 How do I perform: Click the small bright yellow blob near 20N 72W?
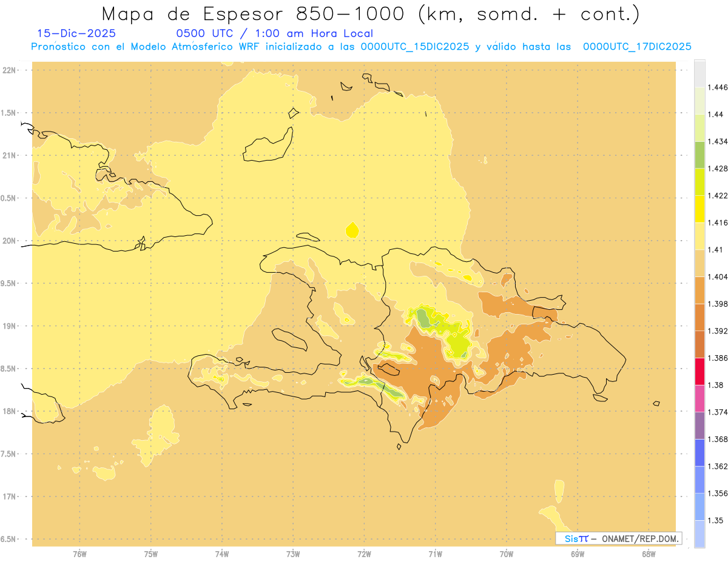[x=352, y=230]
